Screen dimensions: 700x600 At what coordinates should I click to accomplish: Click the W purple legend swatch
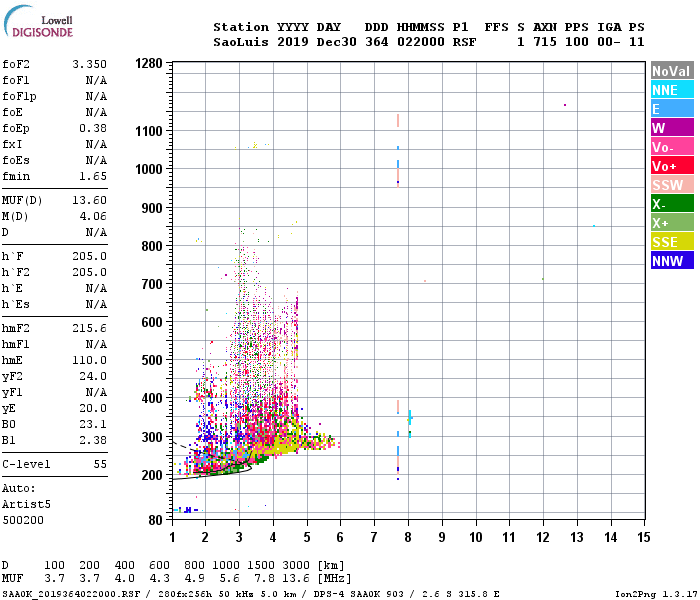click(672, 128)
